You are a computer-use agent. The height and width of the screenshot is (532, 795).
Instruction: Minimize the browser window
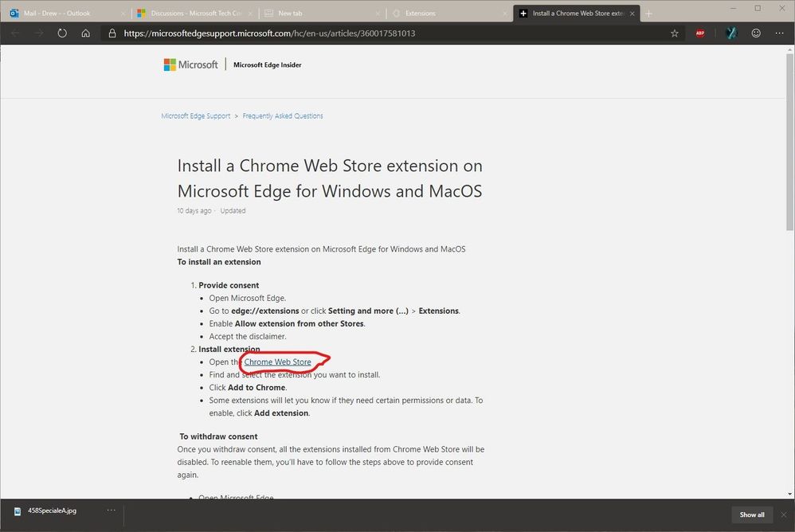(733, 8)
